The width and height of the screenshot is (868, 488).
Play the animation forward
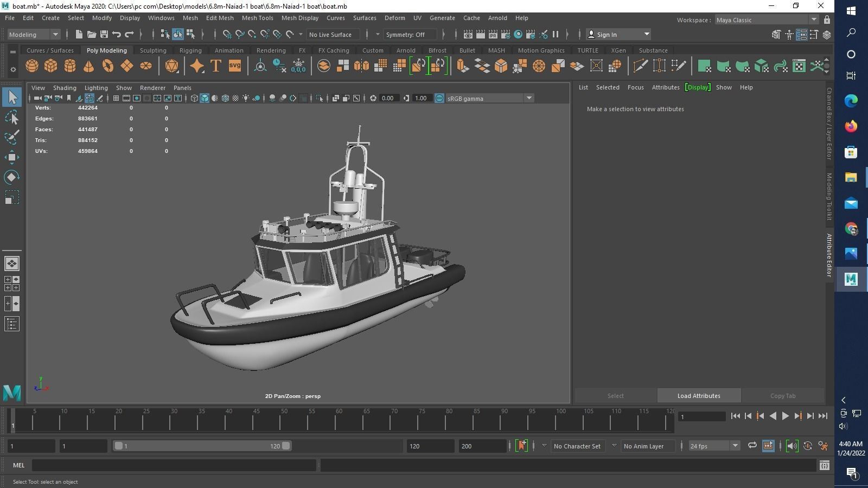point(786,416)
